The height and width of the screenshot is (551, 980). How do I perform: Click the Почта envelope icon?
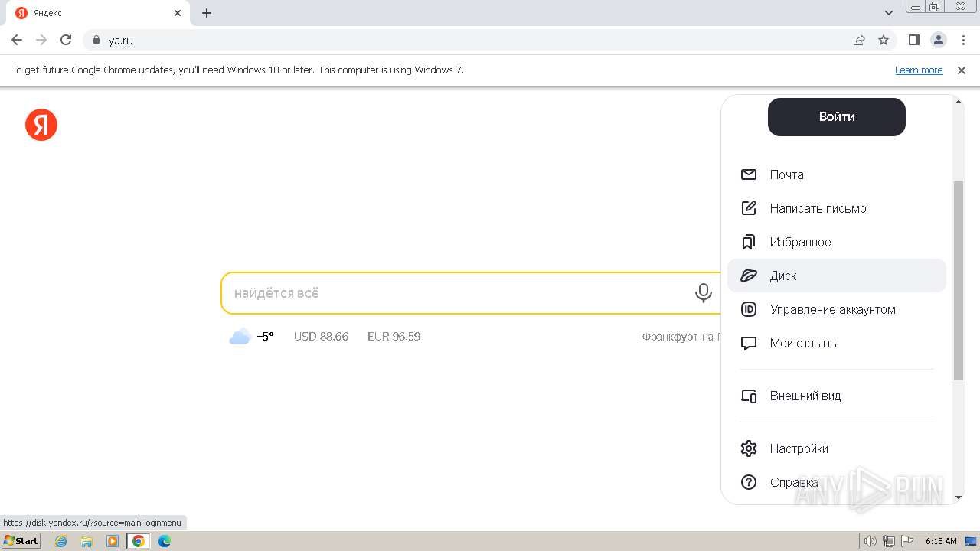[x=749, y=174]
